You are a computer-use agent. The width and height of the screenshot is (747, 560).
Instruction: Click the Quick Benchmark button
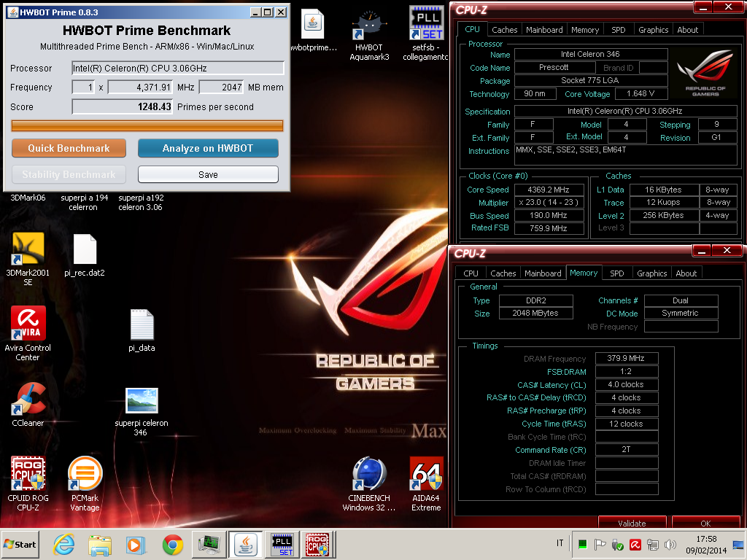[x=69, y=148]
